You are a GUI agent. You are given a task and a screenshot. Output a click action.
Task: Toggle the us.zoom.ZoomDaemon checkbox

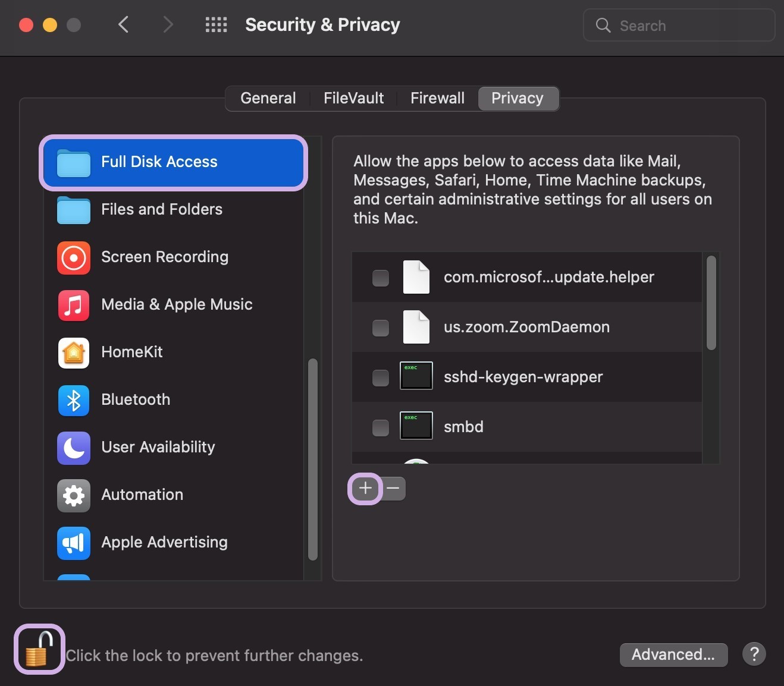click(x=380, y=328)
